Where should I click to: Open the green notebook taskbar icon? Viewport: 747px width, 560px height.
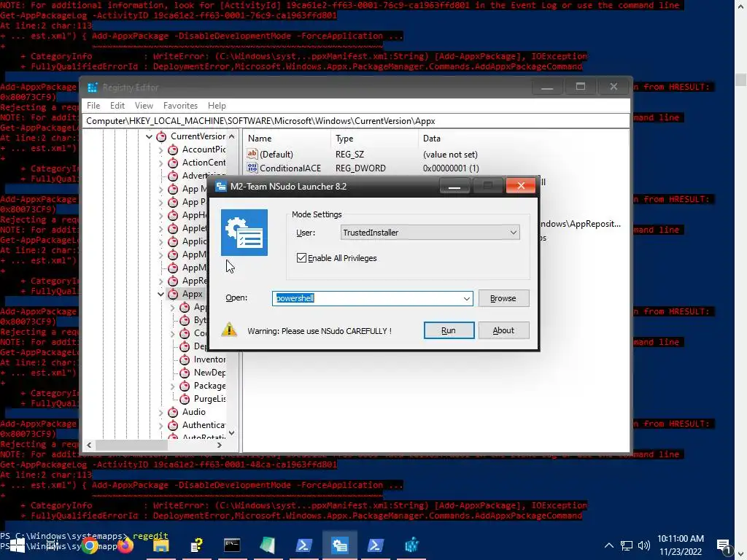point(268,545)
